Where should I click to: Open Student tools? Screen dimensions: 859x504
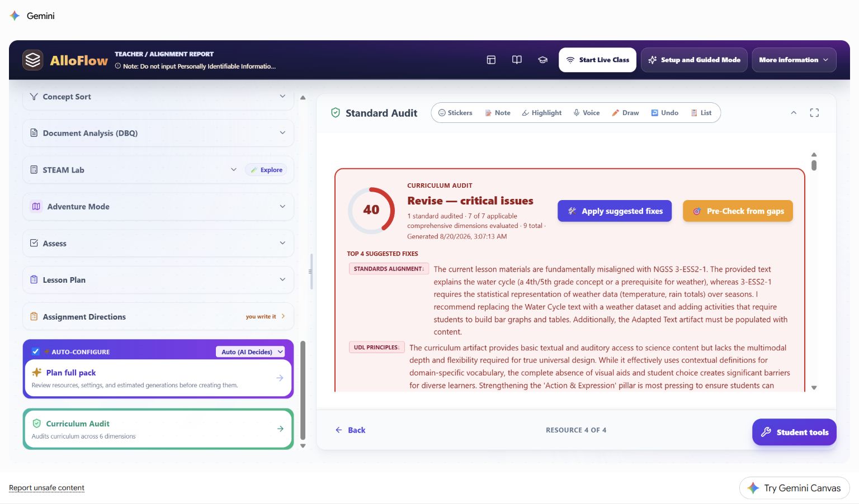[794, 432]
